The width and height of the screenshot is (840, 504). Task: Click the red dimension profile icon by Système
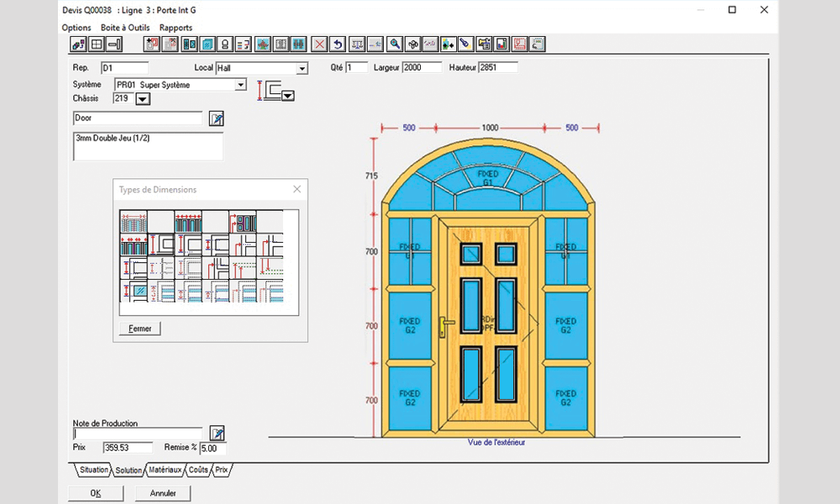coord(270,91)
